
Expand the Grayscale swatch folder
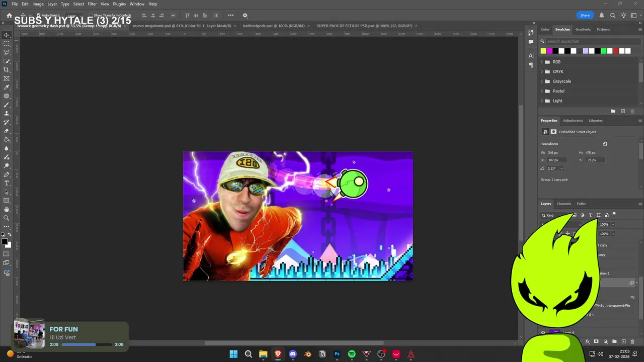[x=542, y=81]
